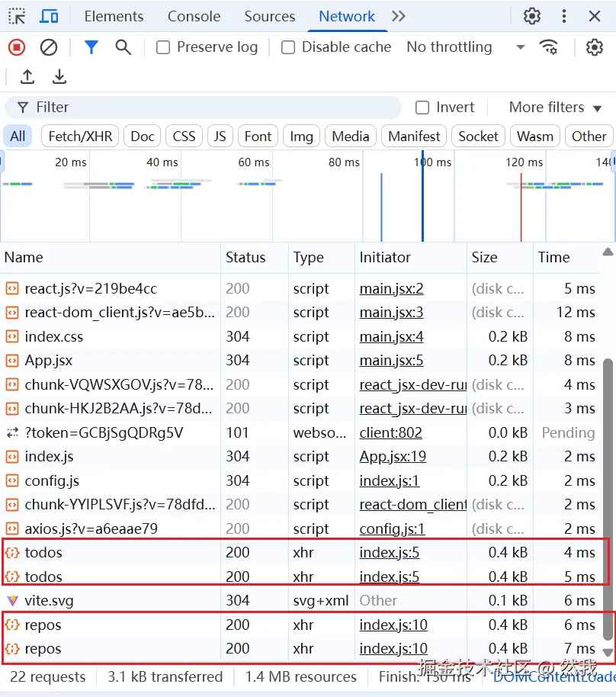Open the No throttling dropdown
The width and height of the screenshot is (616, 697).
click(466, 47)
